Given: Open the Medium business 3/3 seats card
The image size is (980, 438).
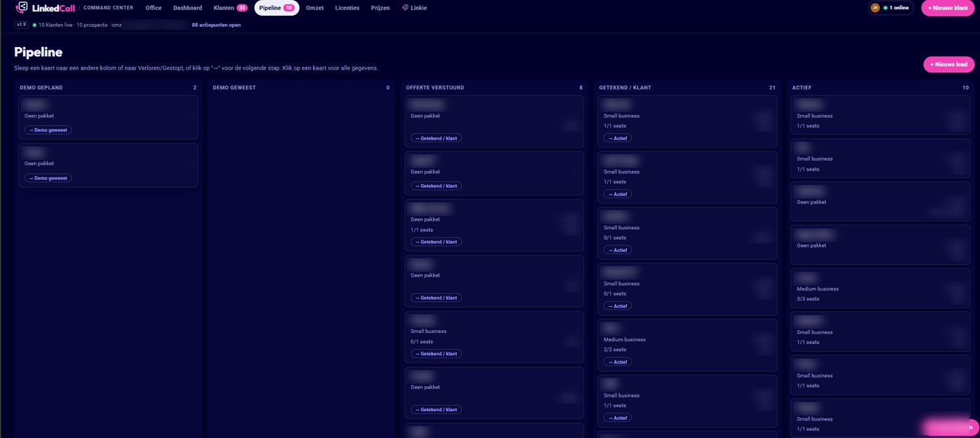Looking at the screenshot, I should 880,288.
